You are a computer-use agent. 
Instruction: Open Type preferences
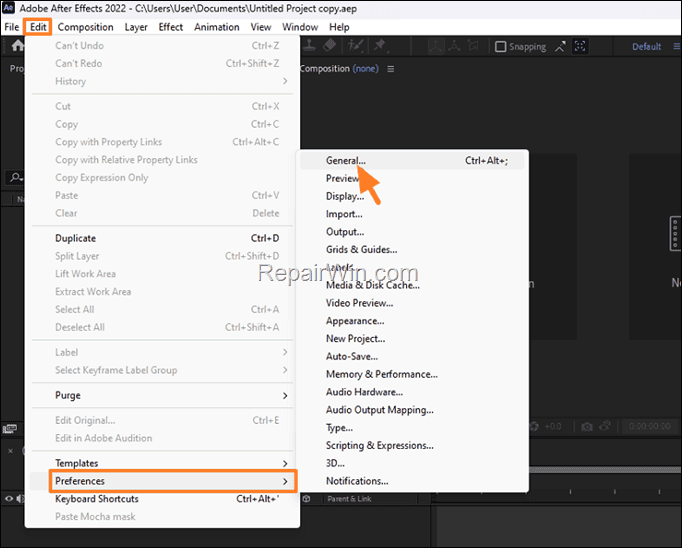click(412, 428)
